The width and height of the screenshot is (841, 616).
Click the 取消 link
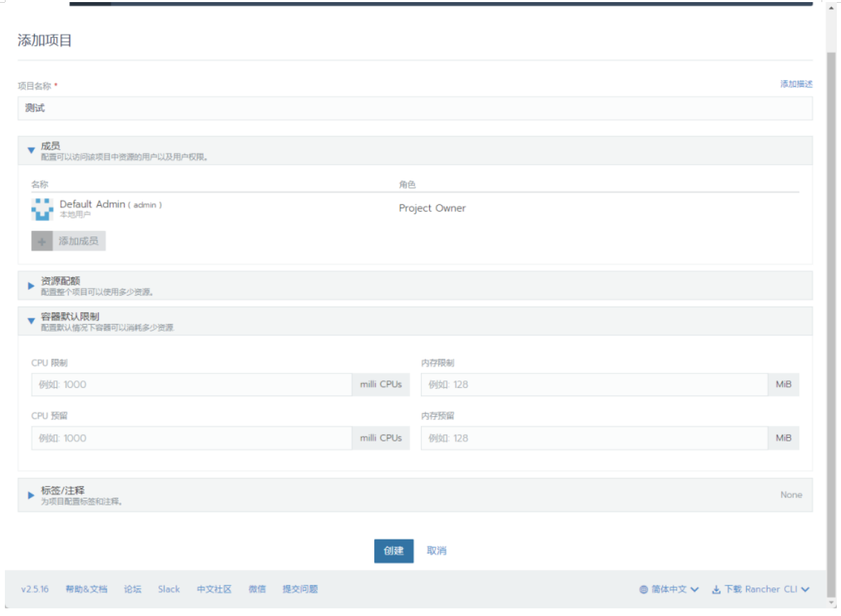click(x=437, y=551)
